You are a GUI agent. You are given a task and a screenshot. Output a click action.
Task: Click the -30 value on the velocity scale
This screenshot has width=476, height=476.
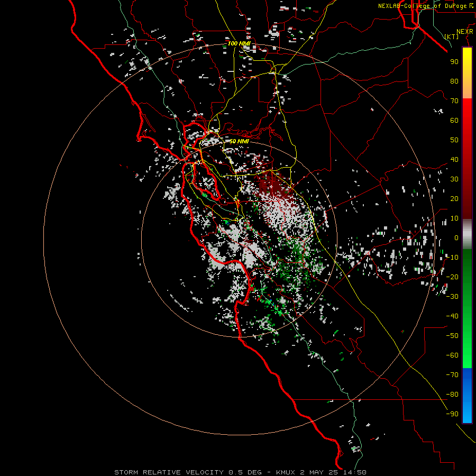click(452, 297)
